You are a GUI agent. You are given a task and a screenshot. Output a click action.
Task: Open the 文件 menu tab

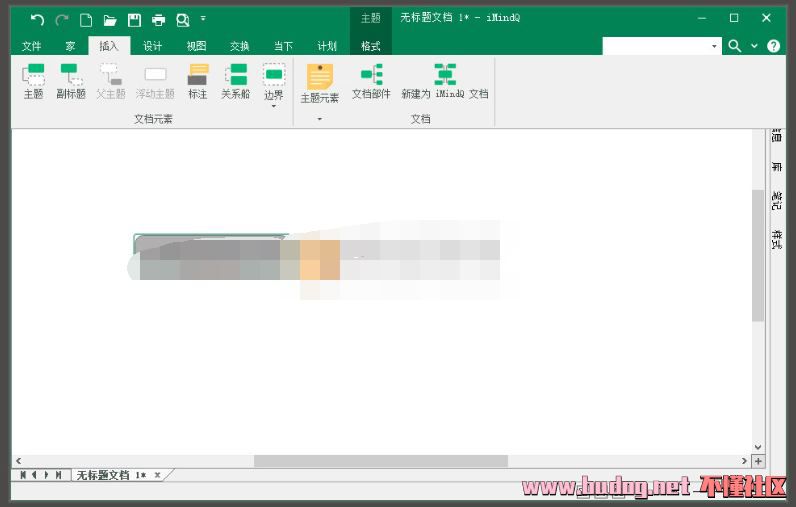[31, 46]
